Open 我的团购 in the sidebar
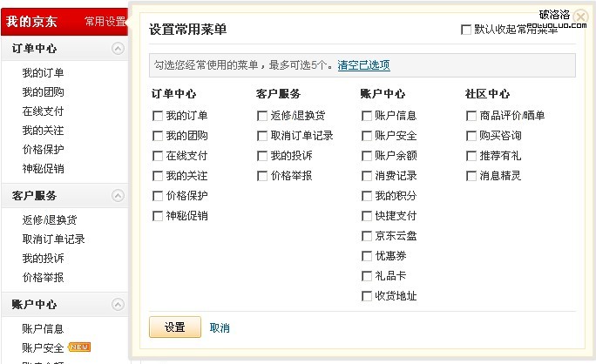Image resolution: width=596 pixels, height=364 pixels. tap(43, 92)
